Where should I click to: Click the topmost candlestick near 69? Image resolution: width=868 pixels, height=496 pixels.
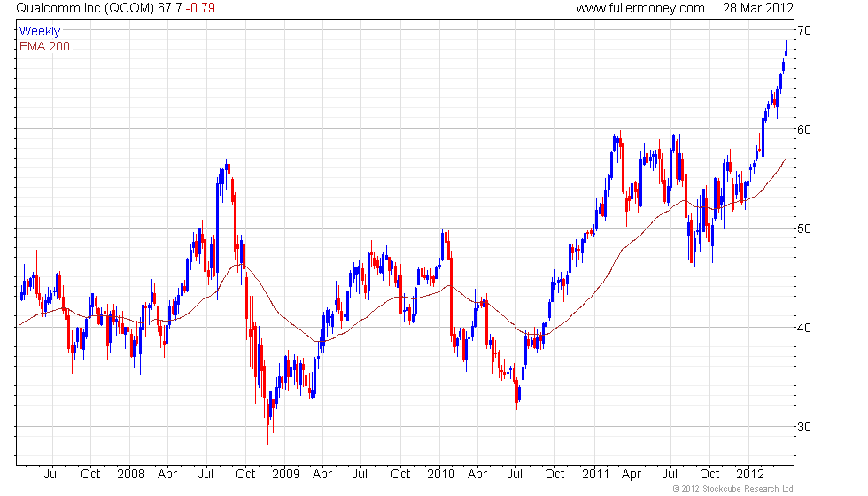(787, 48)
